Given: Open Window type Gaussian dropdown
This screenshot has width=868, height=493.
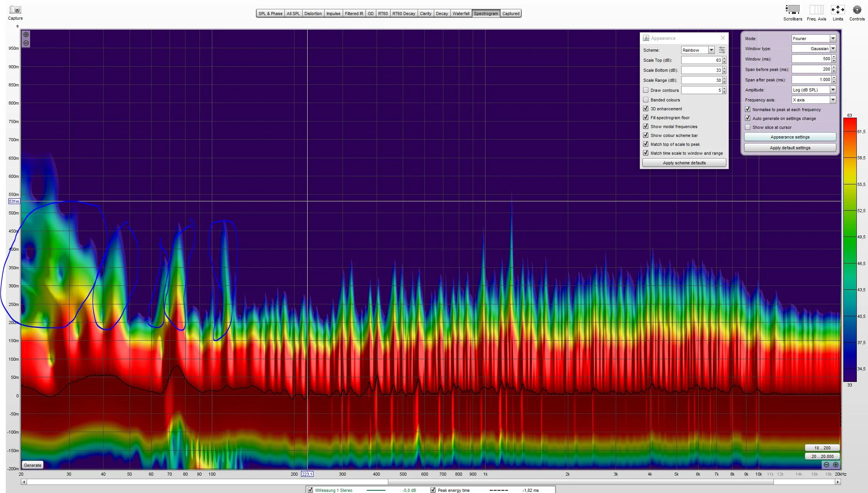Looking at the screenshot, I should (813, 49).
